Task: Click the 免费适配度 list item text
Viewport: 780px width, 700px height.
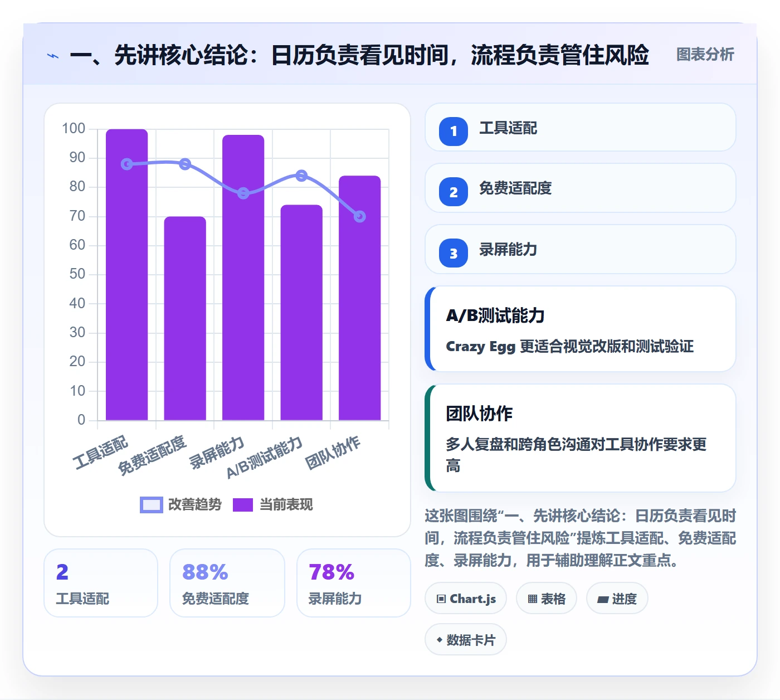Action: (515, 188)
